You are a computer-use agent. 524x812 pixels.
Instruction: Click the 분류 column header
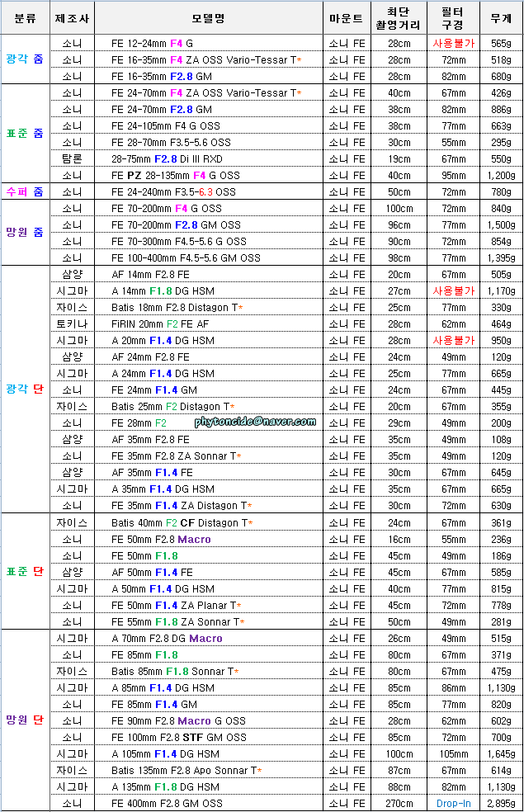click(25, 19)
